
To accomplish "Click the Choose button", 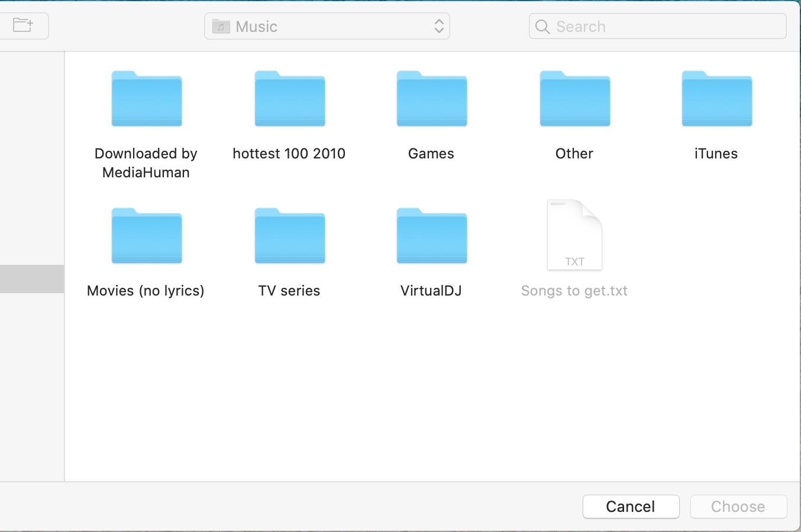I will coord(738,507).
